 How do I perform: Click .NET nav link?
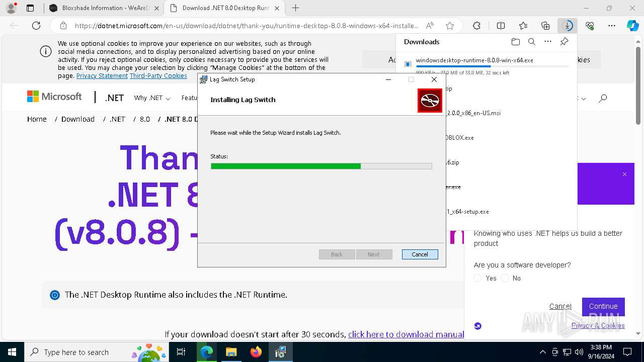(x=114, y=98)
